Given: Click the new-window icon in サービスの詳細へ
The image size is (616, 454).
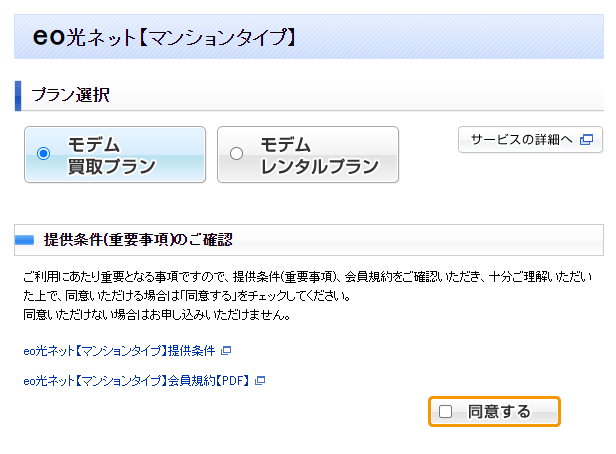Looking at the screenshot, I should pyautogui.click(x=586, y=139).
